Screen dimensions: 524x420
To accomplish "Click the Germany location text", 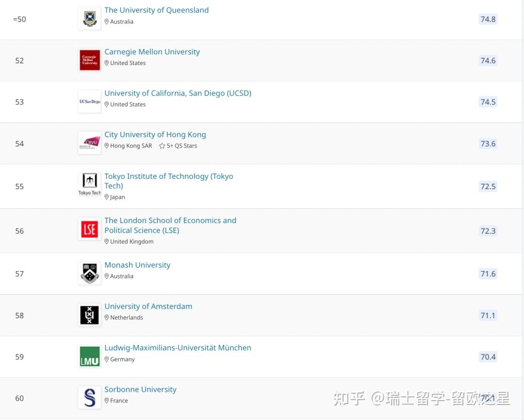I will (x=122, y=359).
